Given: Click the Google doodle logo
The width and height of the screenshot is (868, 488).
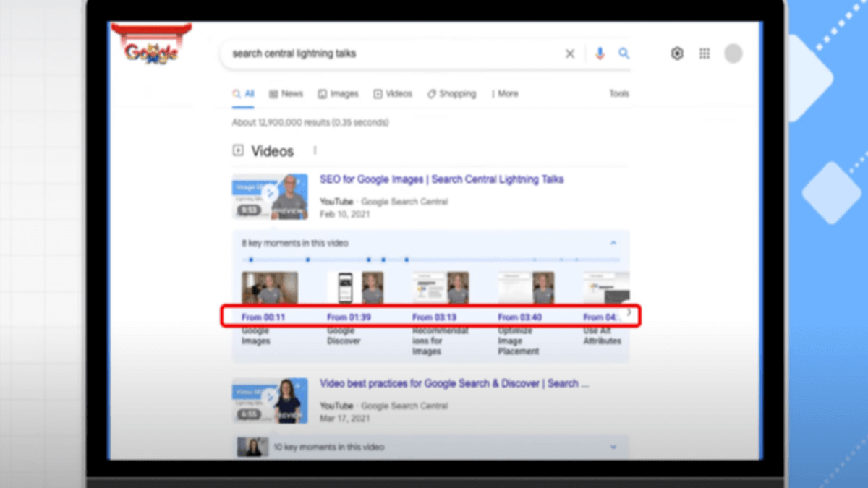Looking at the screenshot, I should pyautogui.click(x=150, y=49).
